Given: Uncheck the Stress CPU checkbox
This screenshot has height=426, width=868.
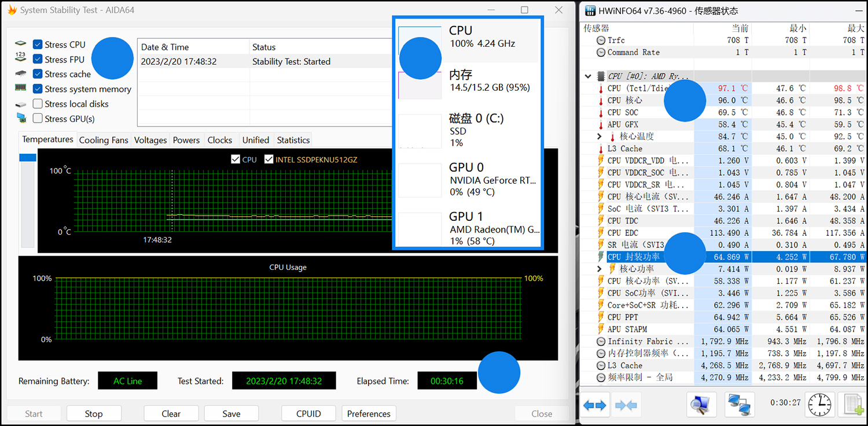Looking at the screenshot, I should (38, 45).
